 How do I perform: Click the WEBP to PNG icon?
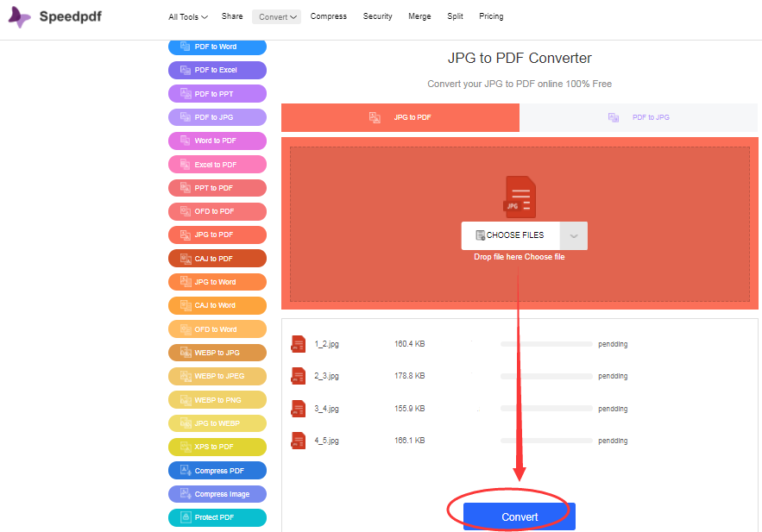coord(186,400)
